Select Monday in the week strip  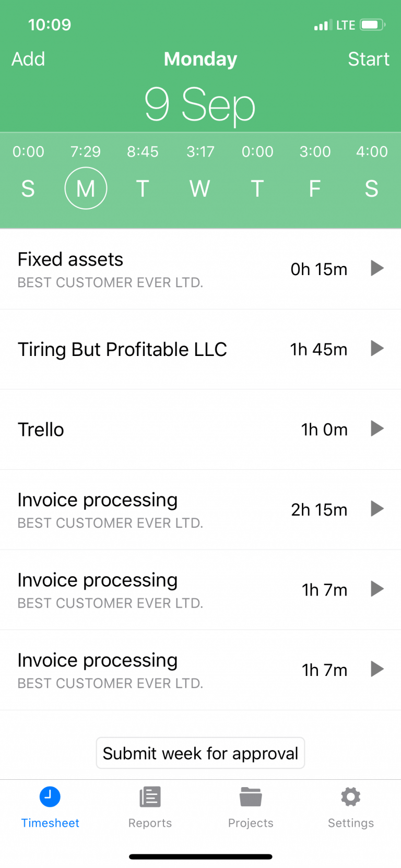pos(86,188)
